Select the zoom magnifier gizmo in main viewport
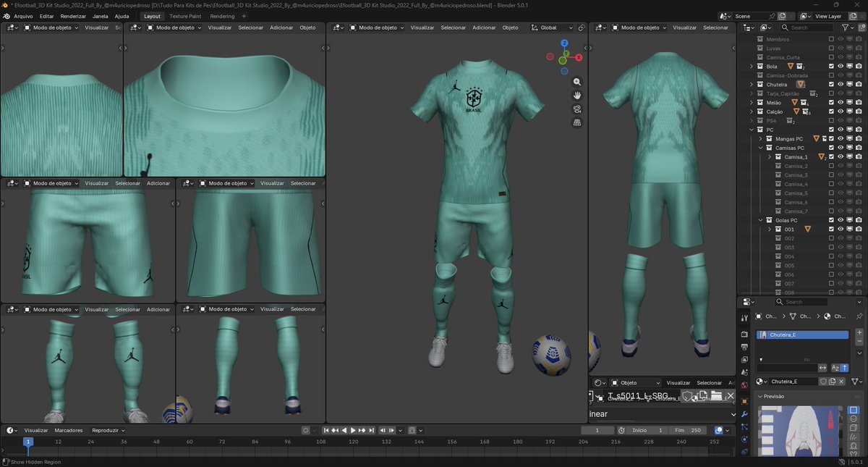 tap(577, 82)
